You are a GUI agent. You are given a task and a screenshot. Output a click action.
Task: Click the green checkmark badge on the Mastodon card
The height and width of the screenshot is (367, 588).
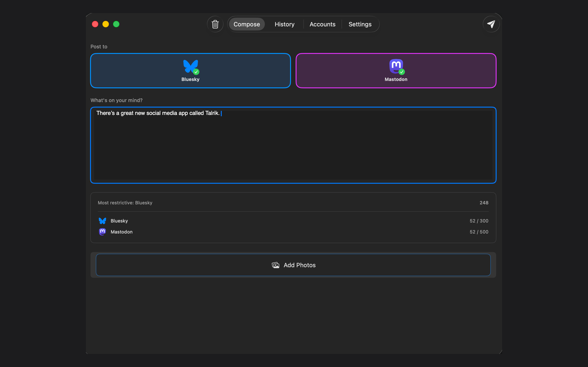point(402,72)
